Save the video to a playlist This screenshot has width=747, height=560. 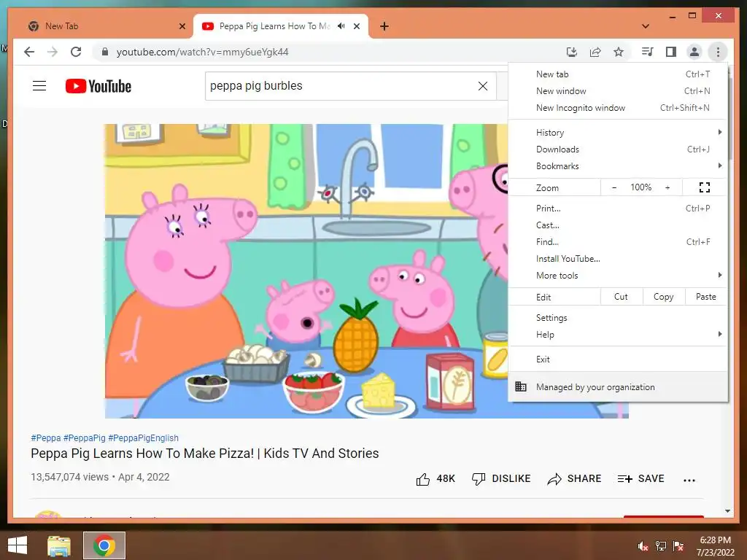(640, 478)
